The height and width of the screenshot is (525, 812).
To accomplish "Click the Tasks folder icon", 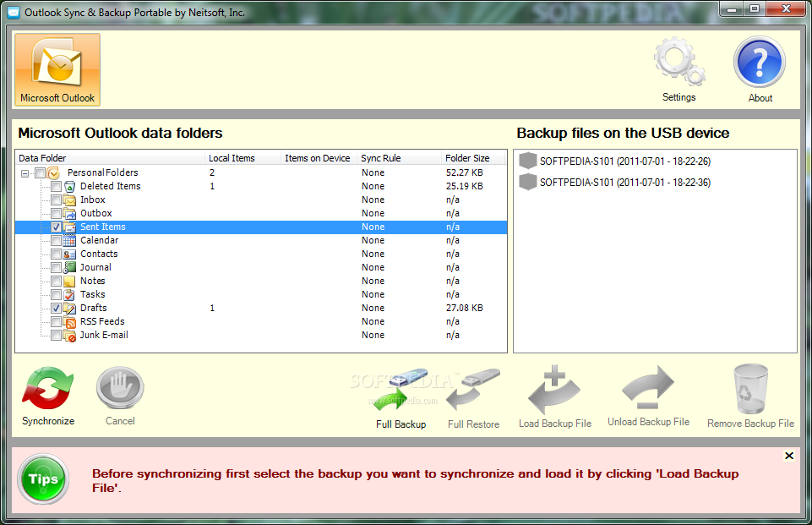I will (x=69, y=294).
